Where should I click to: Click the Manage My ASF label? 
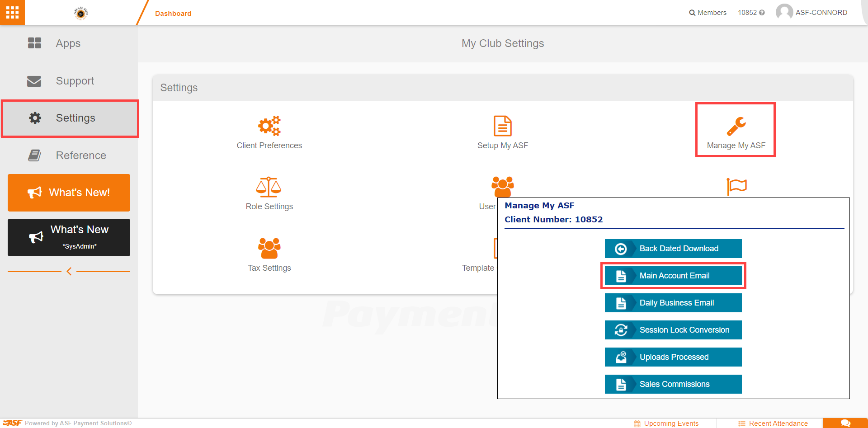click(x=736, y=146)
